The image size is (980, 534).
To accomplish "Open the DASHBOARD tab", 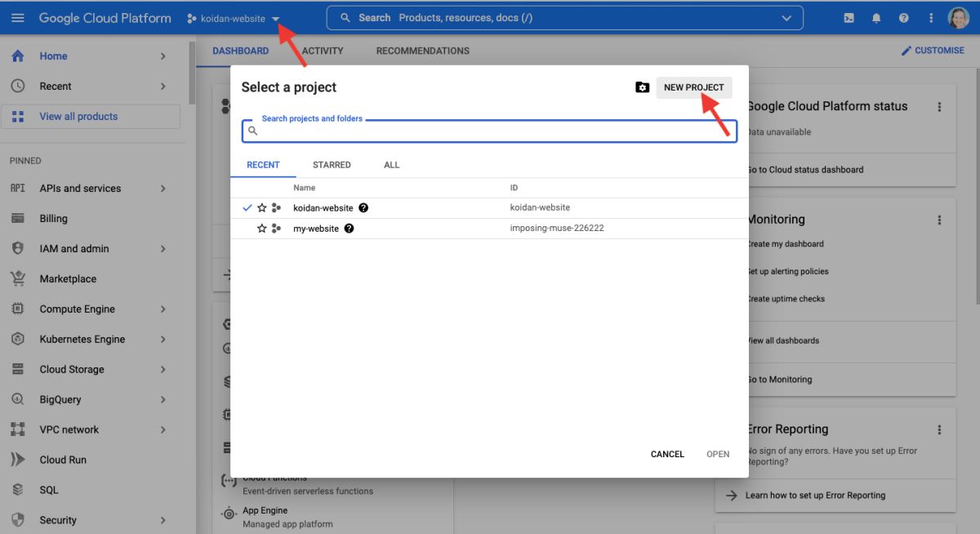I will (x=240, y=51).
